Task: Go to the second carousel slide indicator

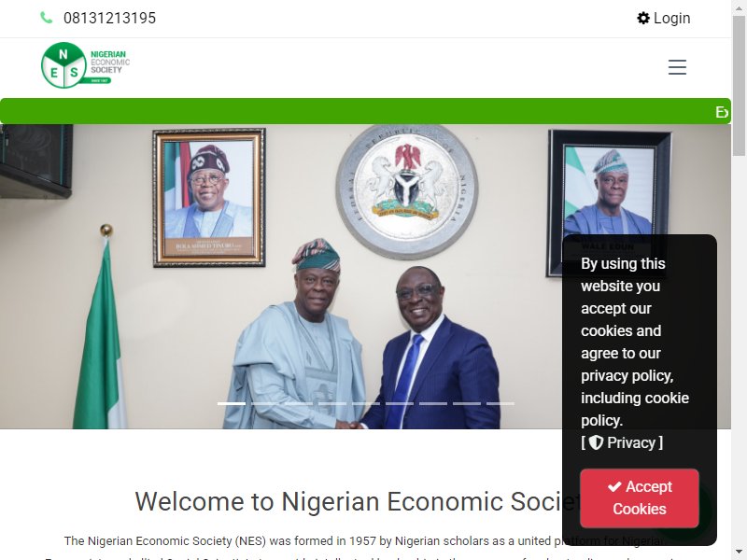Action: [265, 403]
